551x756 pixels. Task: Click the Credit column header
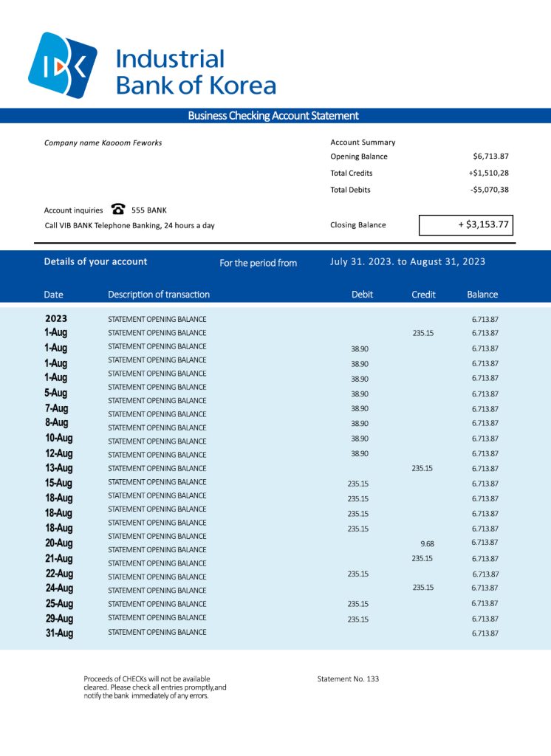point(423,295)
